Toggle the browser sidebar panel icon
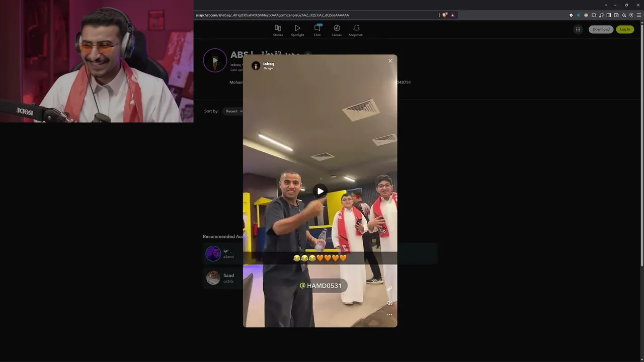Image resolution: width=644 pixels, height=362 pixels. coord(609,15)
